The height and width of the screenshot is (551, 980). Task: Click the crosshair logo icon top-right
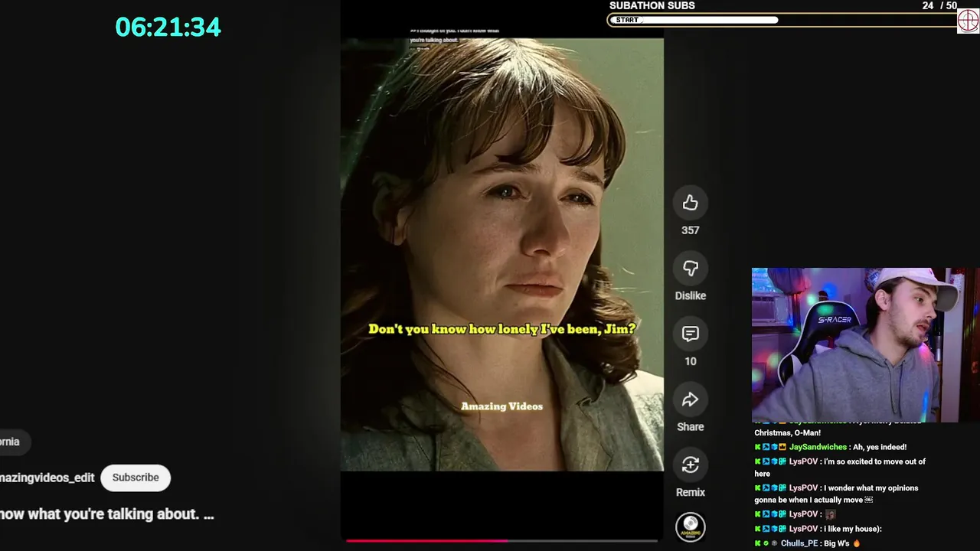click(968, 21)
